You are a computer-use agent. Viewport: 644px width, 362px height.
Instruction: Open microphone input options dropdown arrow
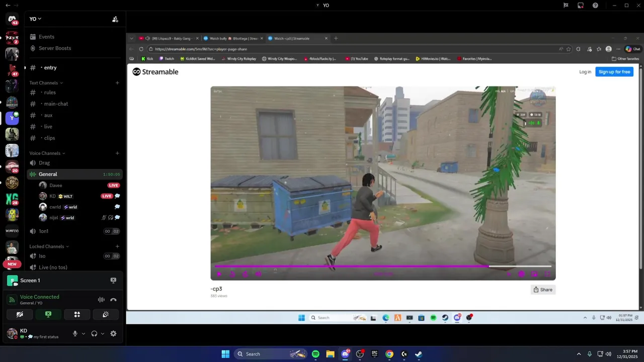(84, 333)
